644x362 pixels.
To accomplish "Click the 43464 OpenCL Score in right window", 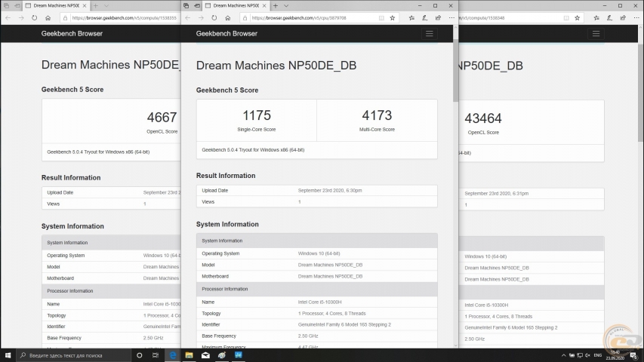I will click(x=483, y=118).
